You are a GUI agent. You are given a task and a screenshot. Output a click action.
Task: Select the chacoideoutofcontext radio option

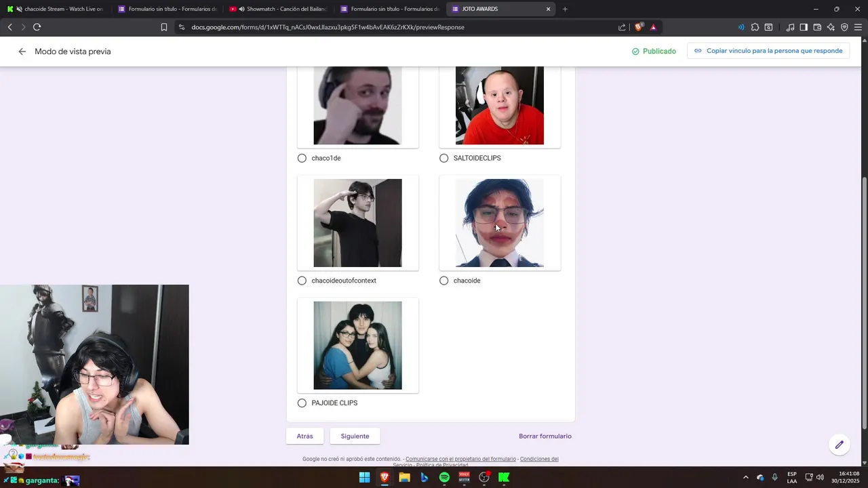pos(302,281)
